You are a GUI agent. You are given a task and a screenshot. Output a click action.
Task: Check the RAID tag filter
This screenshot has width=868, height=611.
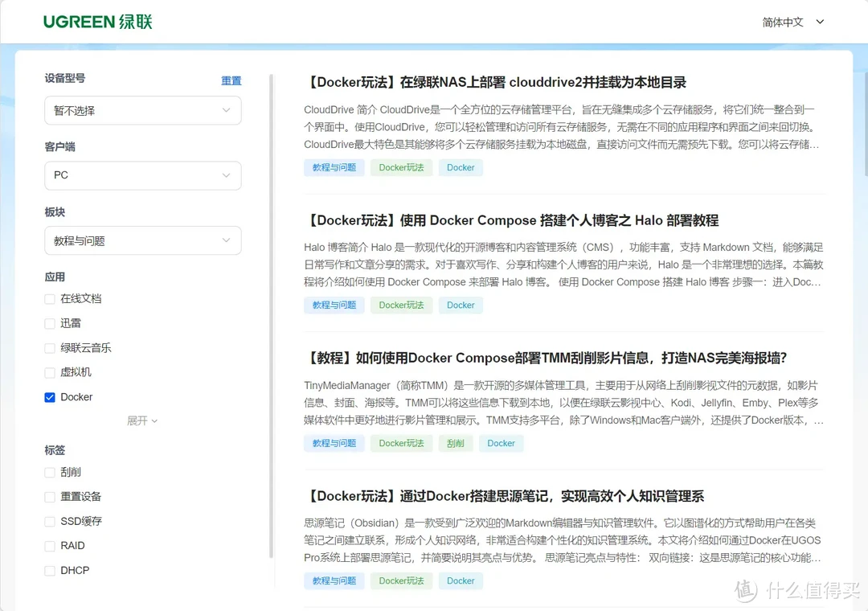[x=49, y=545]
